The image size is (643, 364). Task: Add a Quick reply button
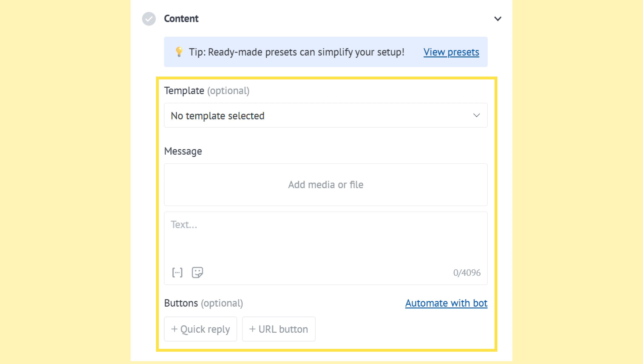pyautogui.click(x=200, y=329)
